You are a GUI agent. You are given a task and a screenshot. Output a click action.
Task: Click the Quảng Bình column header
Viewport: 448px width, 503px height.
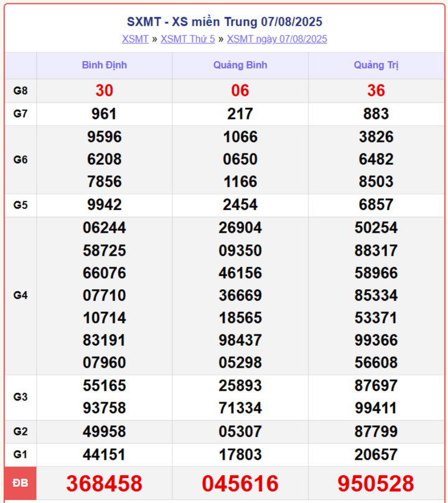(240, 65)
